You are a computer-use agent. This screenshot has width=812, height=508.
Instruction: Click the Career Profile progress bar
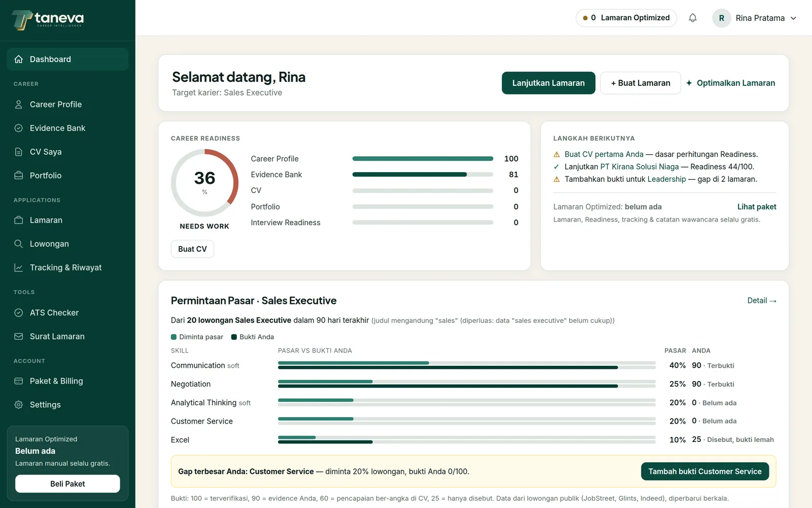pyautogui.click(x=423, y=158)
